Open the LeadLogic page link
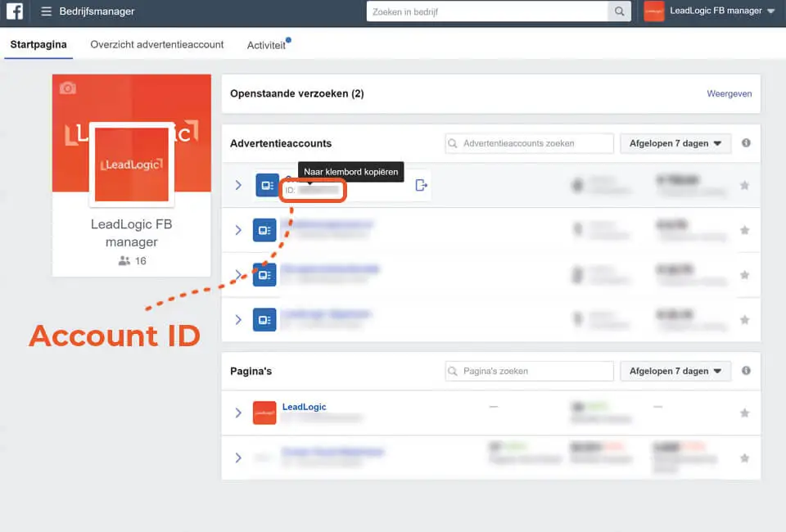The image size is (786, 532). click(x=304, y=407)
